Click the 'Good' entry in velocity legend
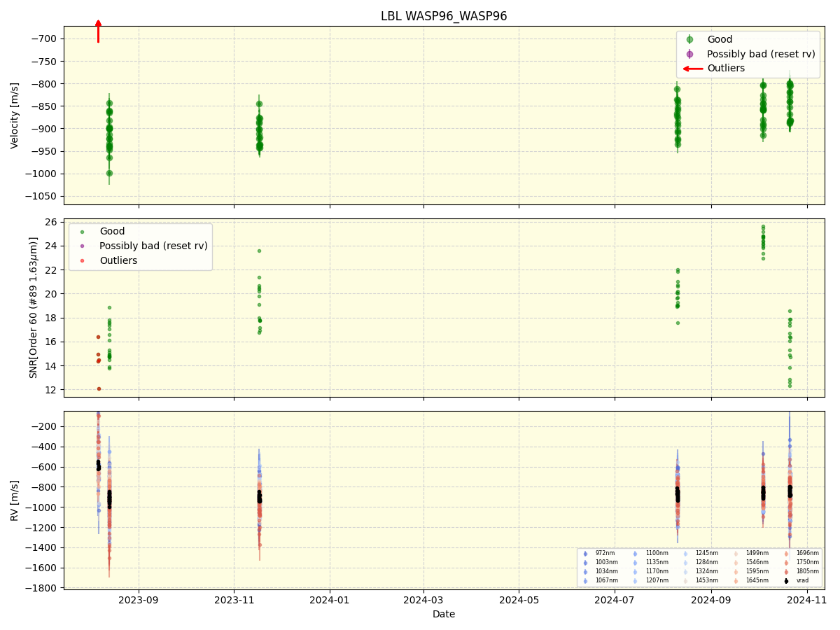This screenshot has width=840, height=630. pyautogui.click(x=720, y=39)
